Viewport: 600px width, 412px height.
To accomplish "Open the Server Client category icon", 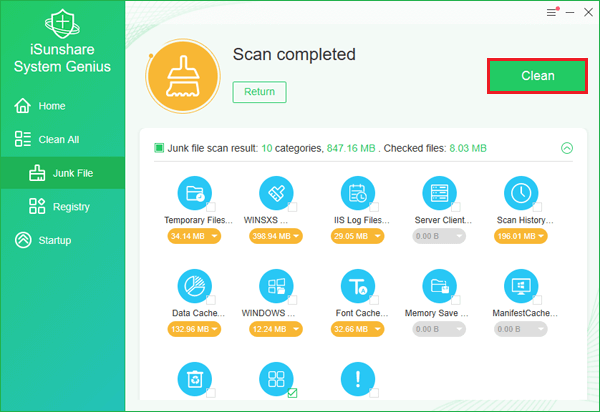I will coord(439,193).
